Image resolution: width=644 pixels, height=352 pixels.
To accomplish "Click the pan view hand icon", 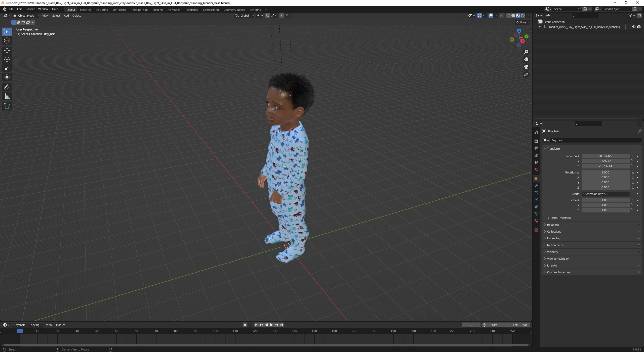I will (x=526, y=59).
